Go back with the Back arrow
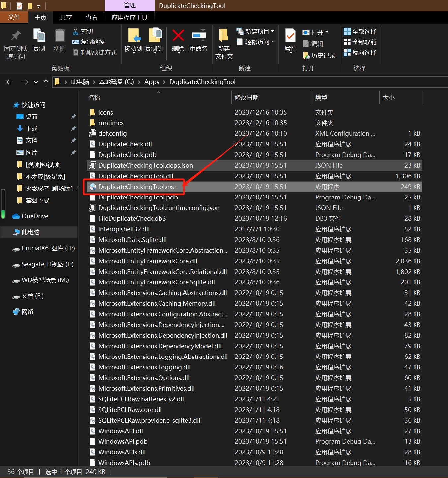Viewport: 448px width, 478px height. (x=9, y=82)
